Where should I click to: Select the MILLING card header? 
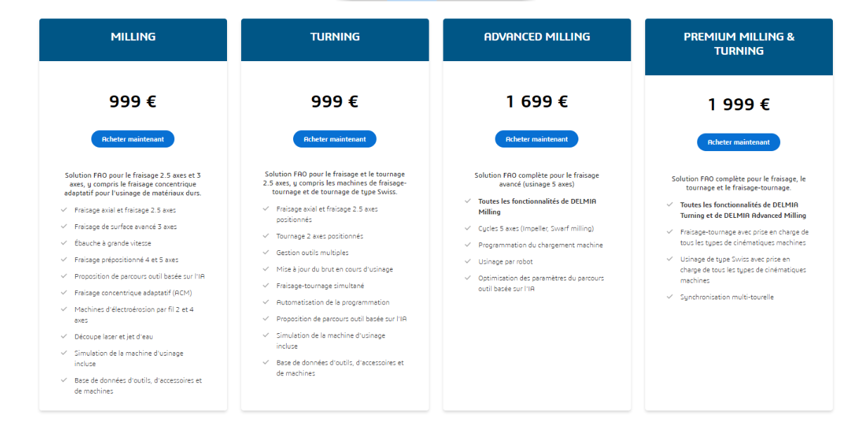coord(133,37)
